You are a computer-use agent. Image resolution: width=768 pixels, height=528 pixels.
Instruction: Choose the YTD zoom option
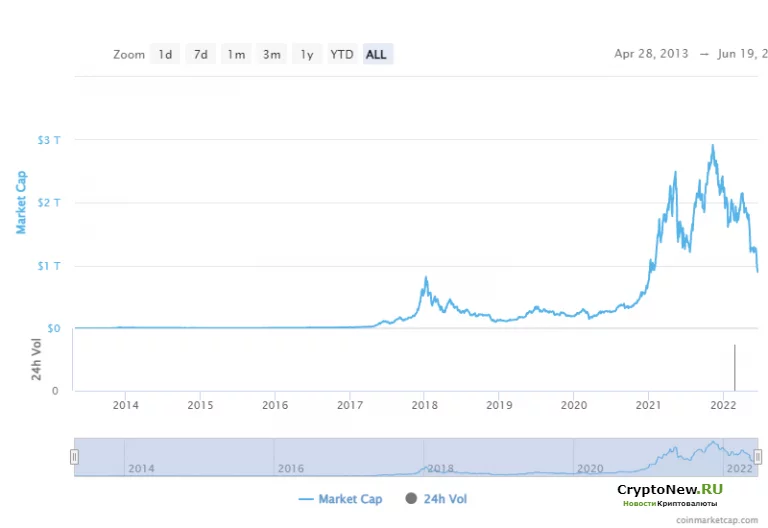tap(342, 54)
